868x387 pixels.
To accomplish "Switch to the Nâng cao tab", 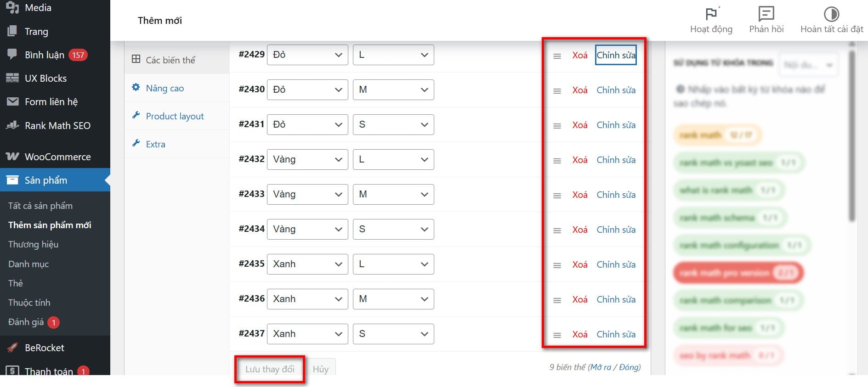I will point(165,88).
